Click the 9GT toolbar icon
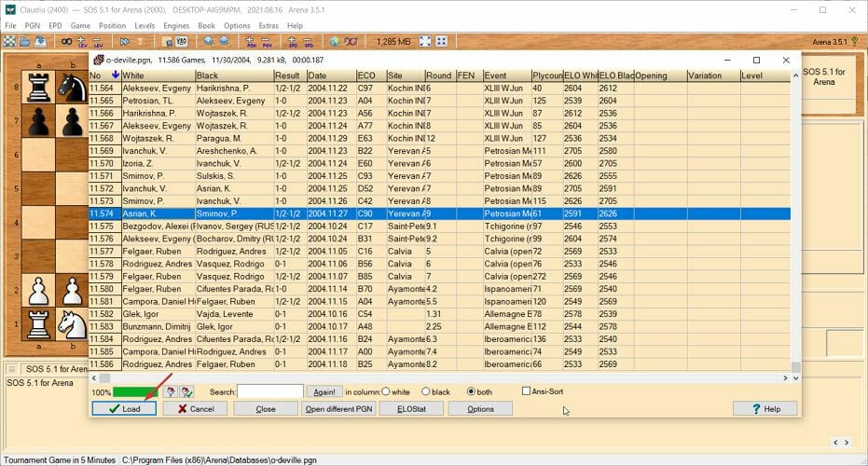This screenshot has width=868, height=466. pos(351,42)
